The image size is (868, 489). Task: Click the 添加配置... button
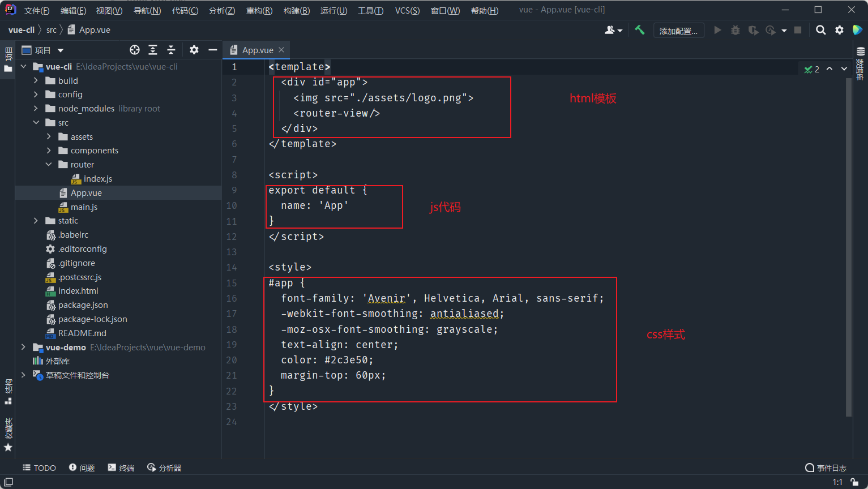pyautogui.click(x=678, y=31)
